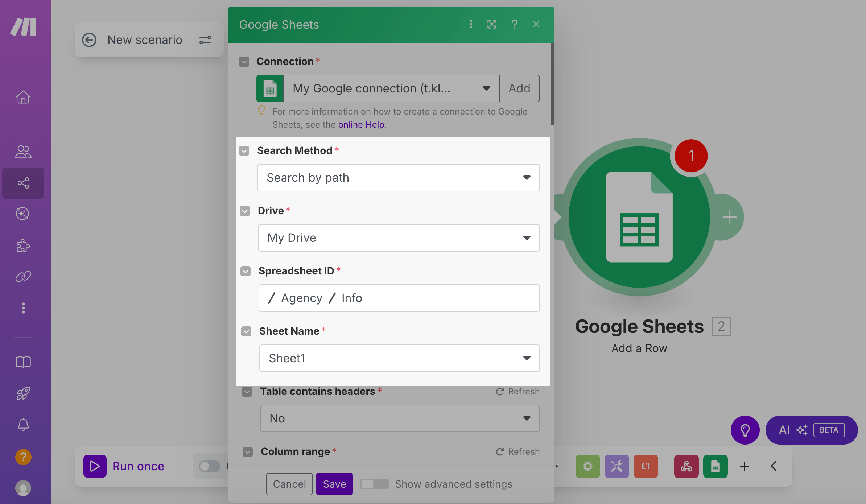Open the Home icon in sidebar
The height and width of the screenshot is (504, 866).
click(23, 97)
